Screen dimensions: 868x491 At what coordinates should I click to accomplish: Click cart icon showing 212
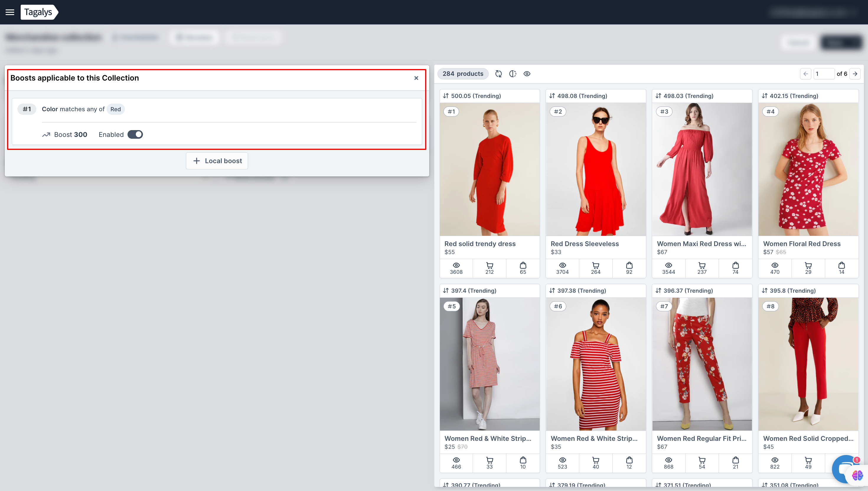click(x=490, y=265)
